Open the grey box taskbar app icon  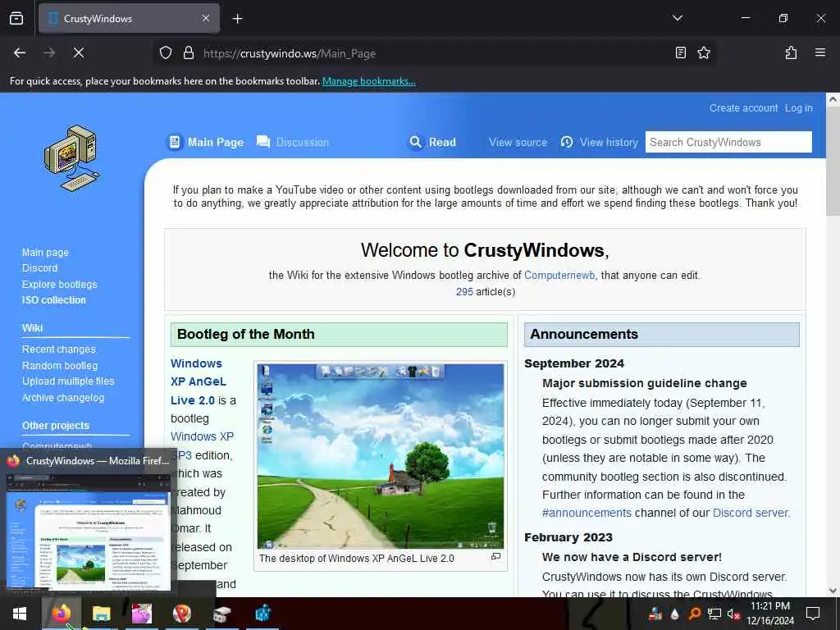tap(221, 614)
